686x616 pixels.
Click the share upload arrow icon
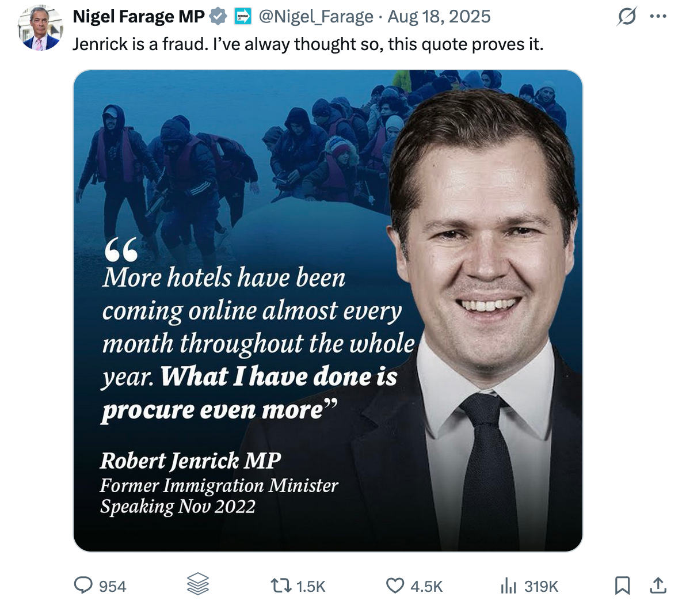point(658,585)
